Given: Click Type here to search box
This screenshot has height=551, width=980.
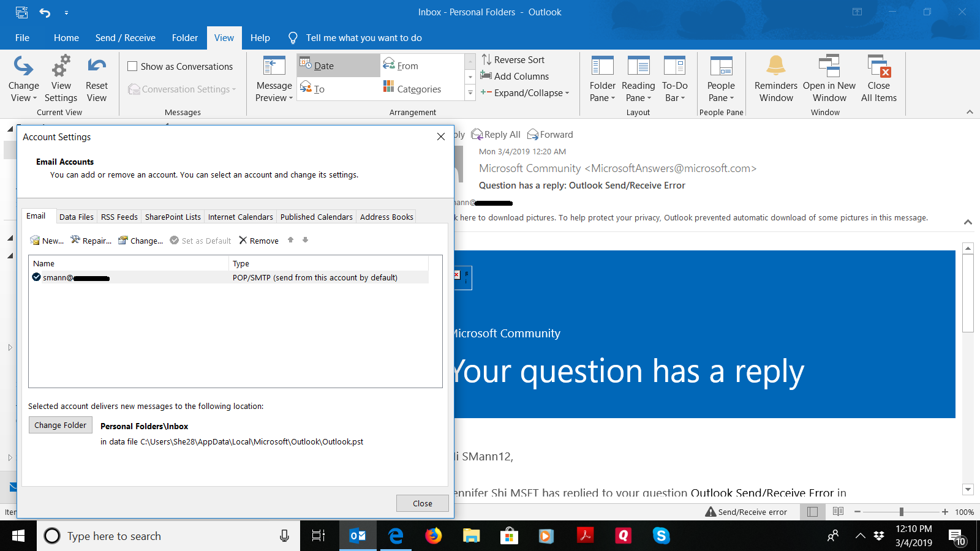Looking at the screenshot, I should pyautogui.click(x=168, y=536).
